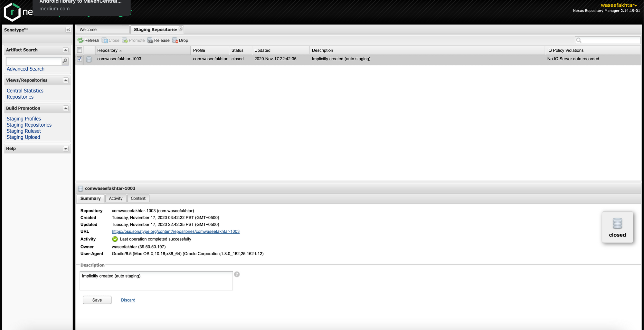644x330 pixels.
Task: Open Staging Profiles in sidebar
Action: click(24, 119)
